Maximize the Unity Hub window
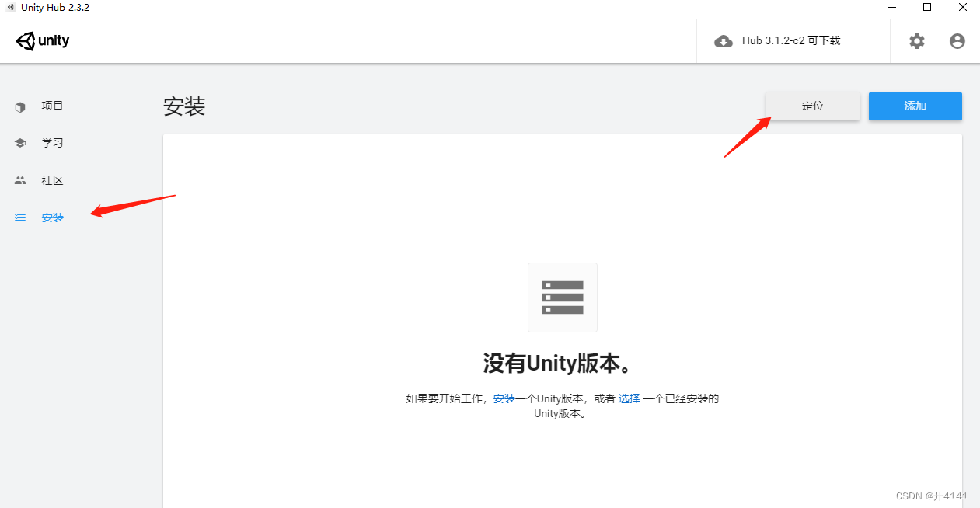 927,7
